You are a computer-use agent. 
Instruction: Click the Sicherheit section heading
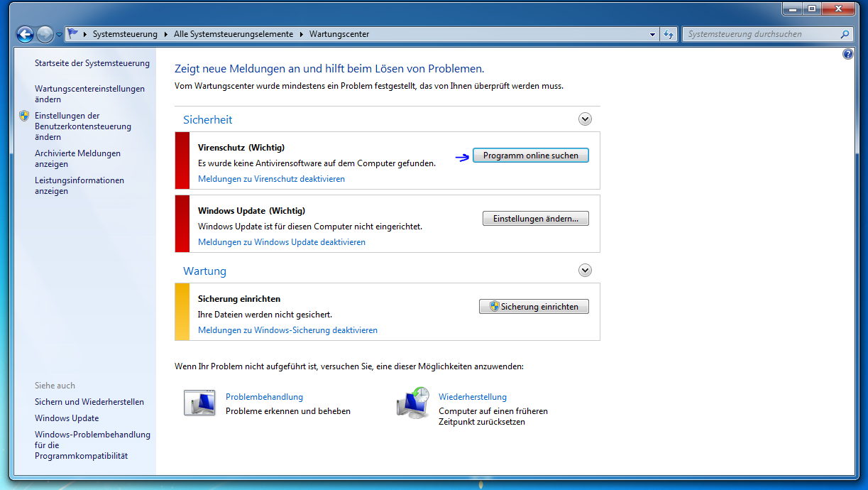coord(208,119)
